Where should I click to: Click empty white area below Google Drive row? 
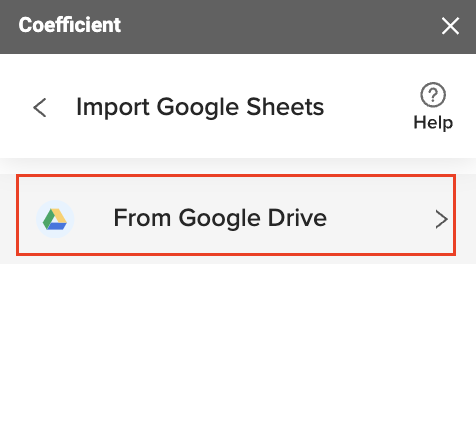click(x=238, y=347)
